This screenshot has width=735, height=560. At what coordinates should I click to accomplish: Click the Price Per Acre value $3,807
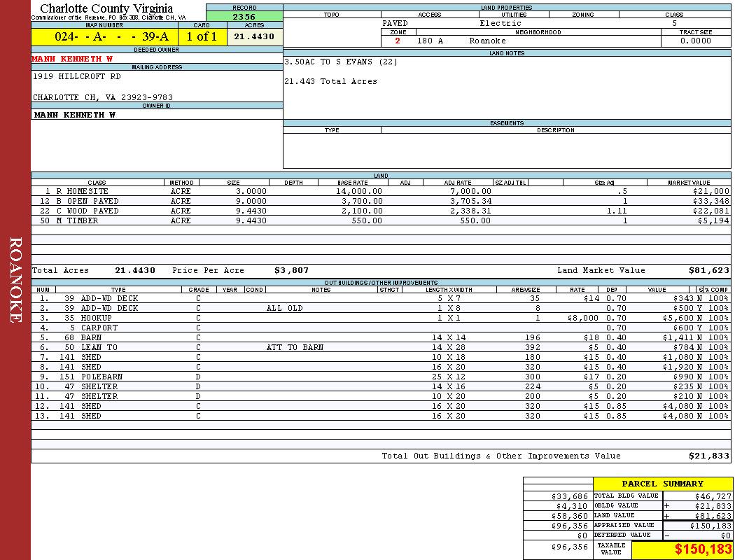tap(291, 270)
